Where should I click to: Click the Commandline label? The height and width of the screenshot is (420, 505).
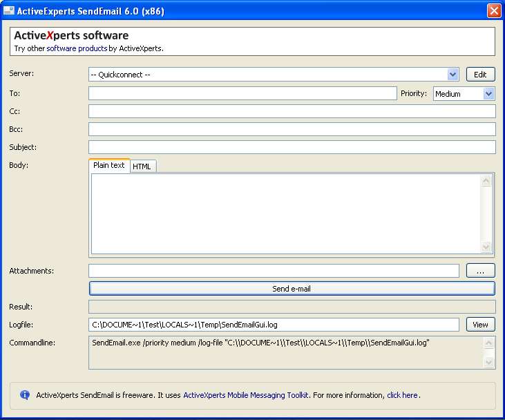[32, 343]
